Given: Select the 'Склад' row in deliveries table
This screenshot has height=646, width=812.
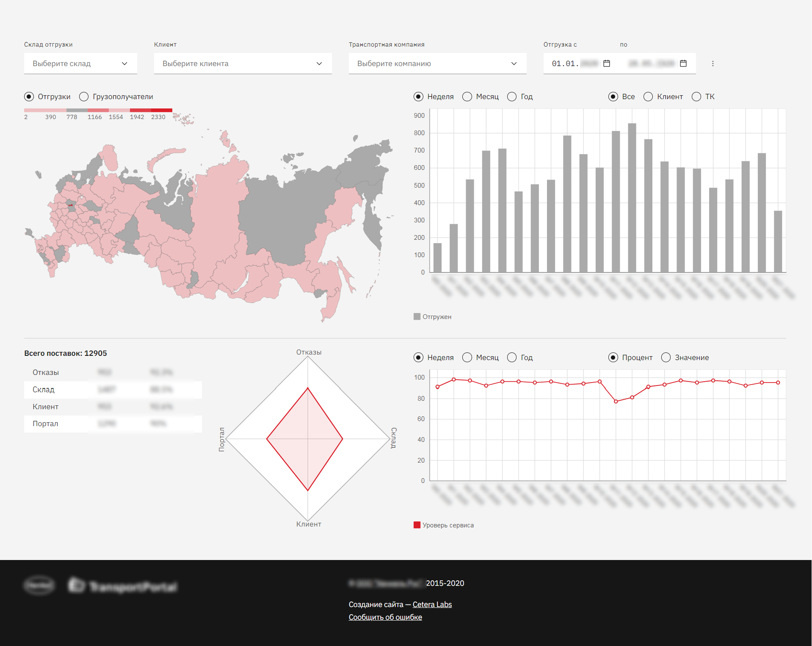Looking at the screenshot, I should (x=113, y=390).
